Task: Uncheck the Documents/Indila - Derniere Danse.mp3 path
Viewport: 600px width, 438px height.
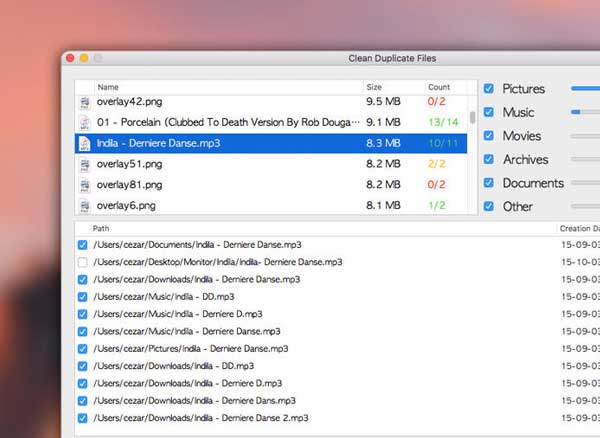Action: [82, 245]
